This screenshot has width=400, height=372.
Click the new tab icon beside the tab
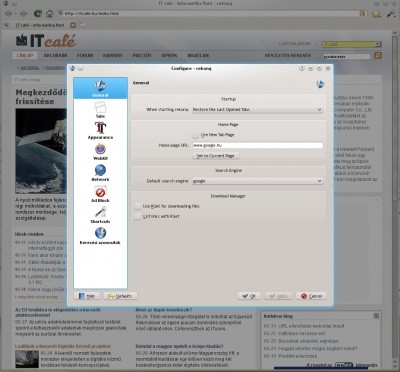pos(82,25)
